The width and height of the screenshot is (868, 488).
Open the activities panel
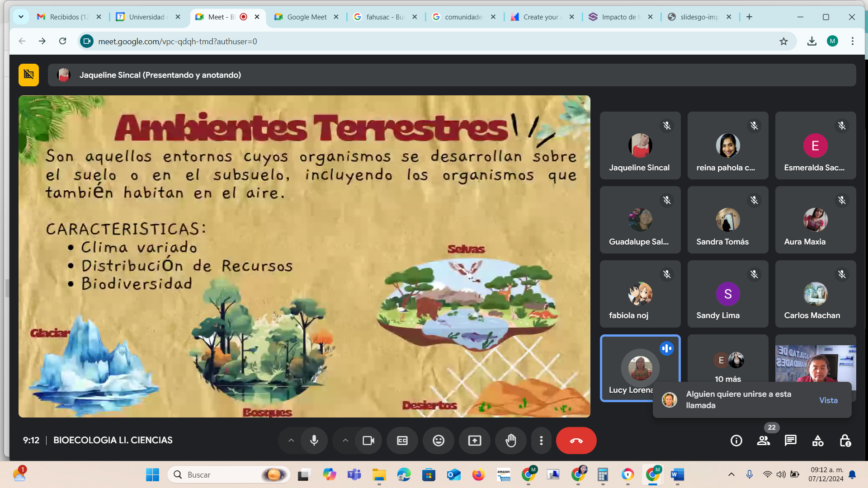818,441
